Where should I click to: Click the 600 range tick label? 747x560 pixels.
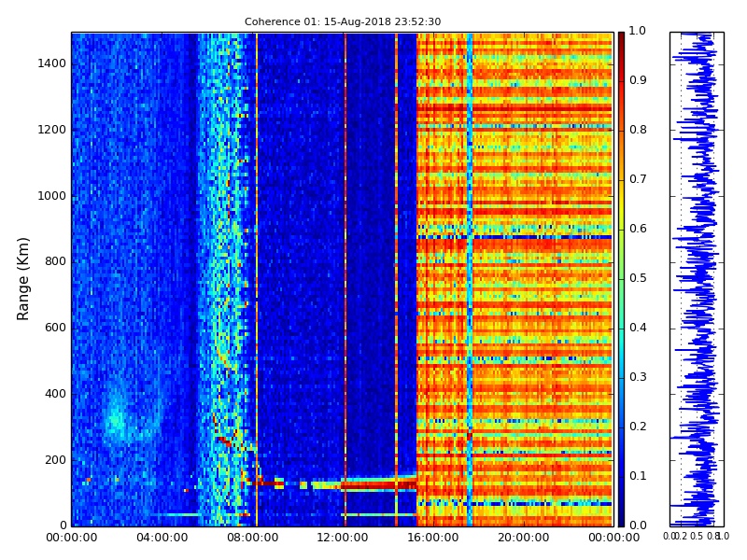tap(55, 328)
